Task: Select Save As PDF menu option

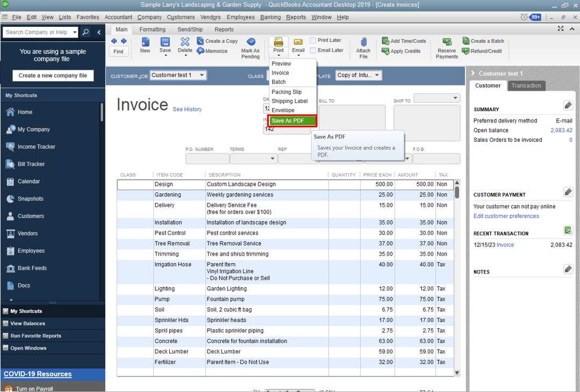Action: 292,121
